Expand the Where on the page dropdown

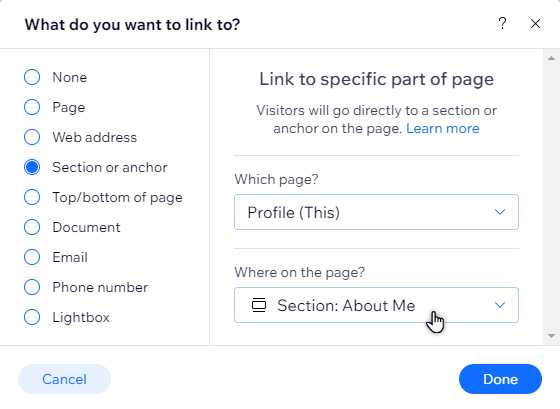376,305
